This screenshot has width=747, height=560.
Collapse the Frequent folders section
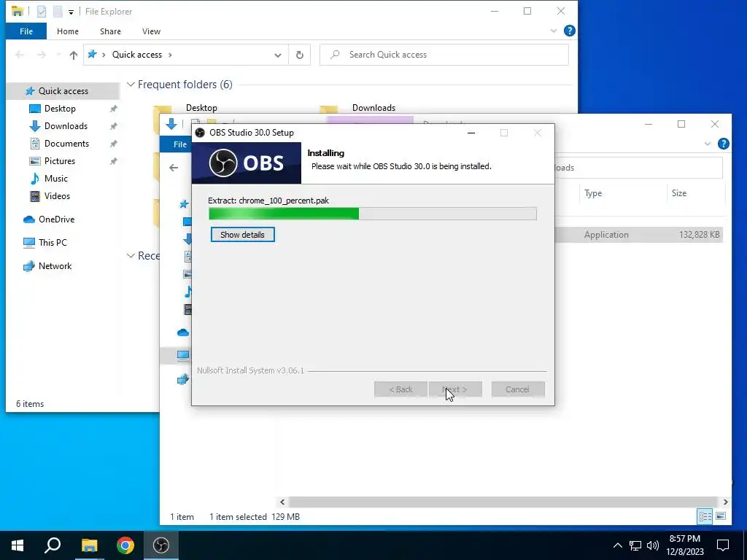tap(131, 85)
